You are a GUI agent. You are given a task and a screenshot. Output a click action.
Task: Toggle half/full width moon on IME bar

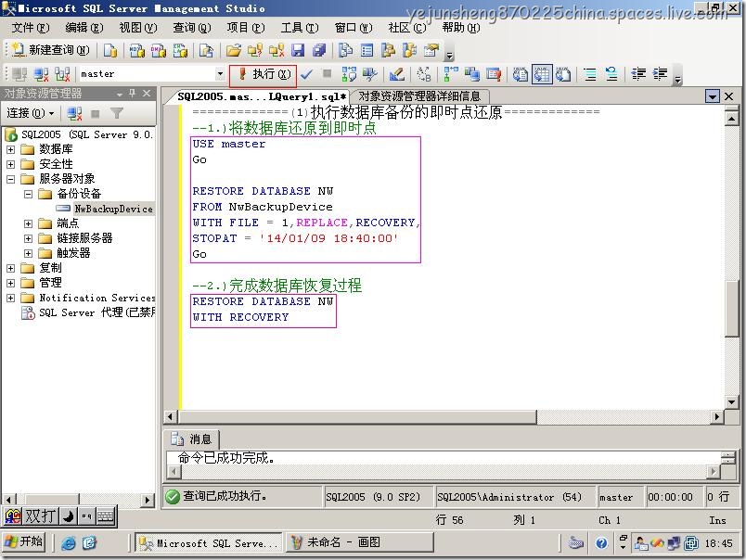(x=69, y=516)
